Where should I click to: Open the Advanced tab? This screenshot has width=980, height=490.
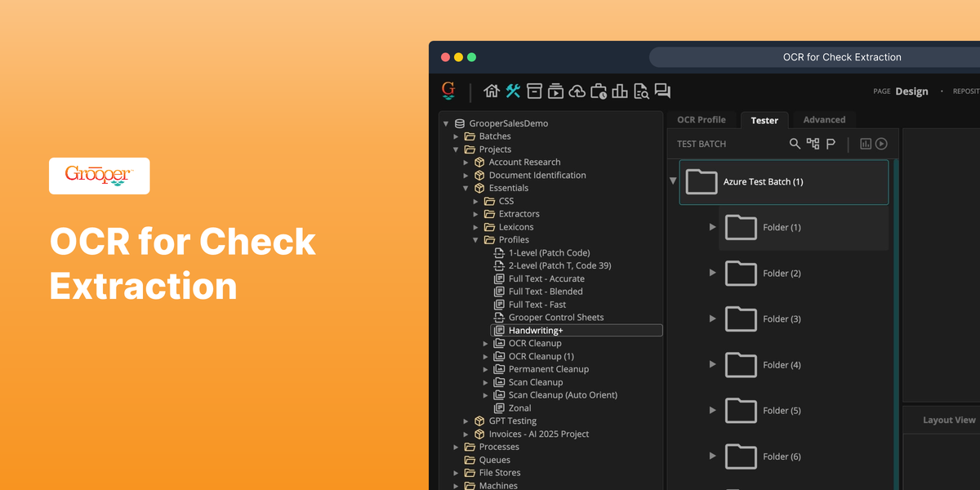(x=824, y=119)
